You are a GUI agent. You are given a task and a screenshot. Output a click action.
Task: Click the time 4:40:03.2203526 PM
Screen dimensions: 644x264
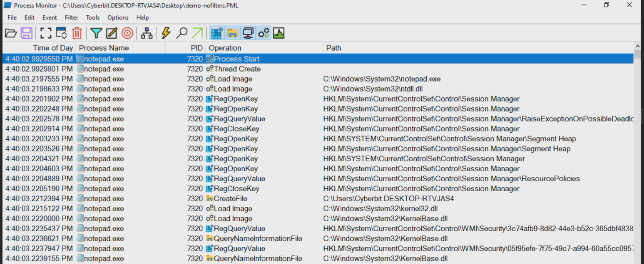[39, 149]
